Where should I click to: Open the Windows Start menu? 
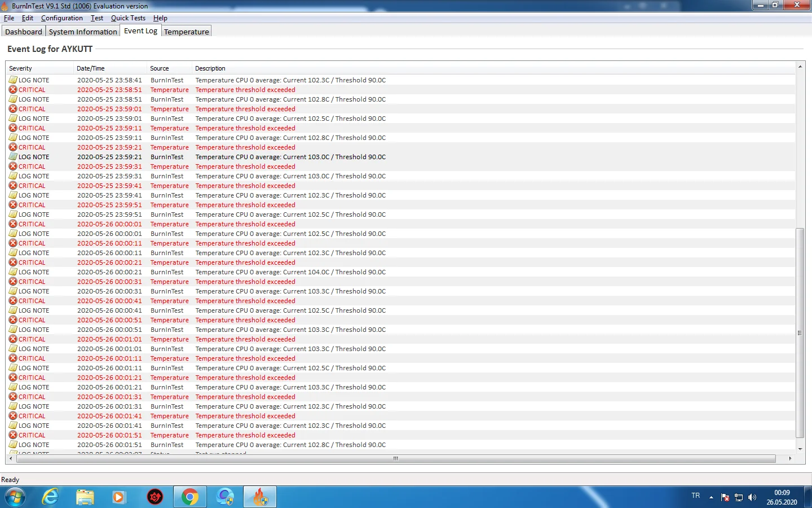(x=15, y=497)
